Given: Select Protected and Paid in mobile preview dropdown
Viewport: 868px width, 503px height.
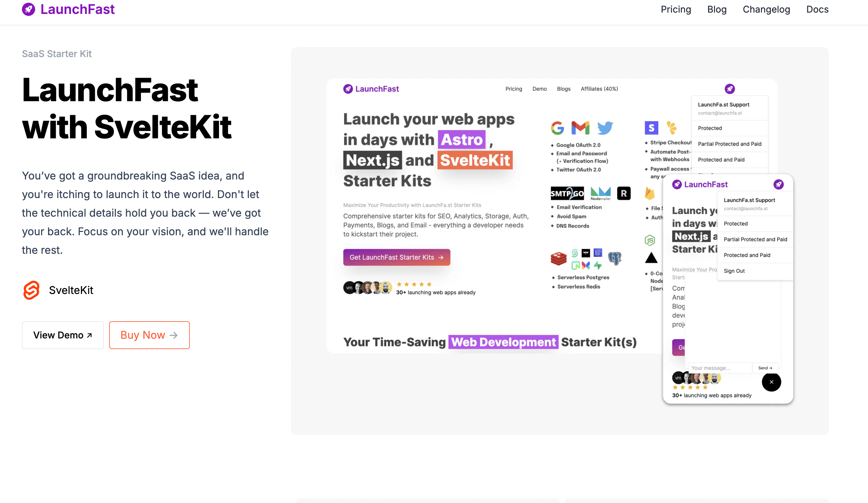Looking at the screenshot, I should pyautogui.click(x=755, y=255).
